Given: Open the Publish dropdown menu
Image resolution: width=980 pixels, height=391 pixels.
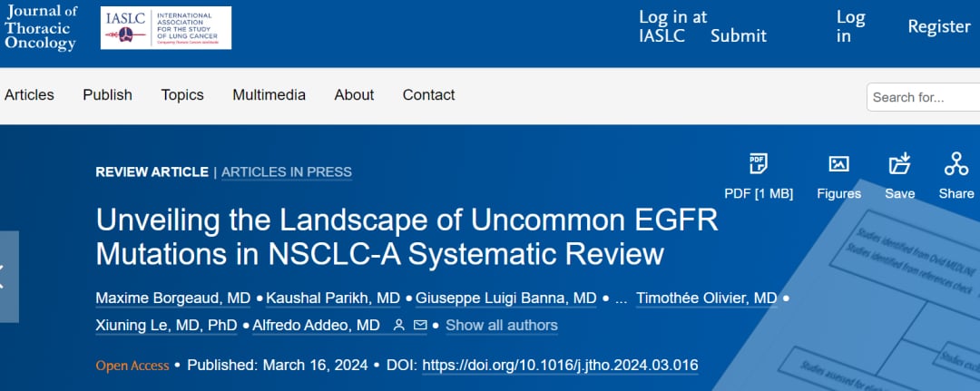Looking at the screenshot, I should tap(107, 94).
